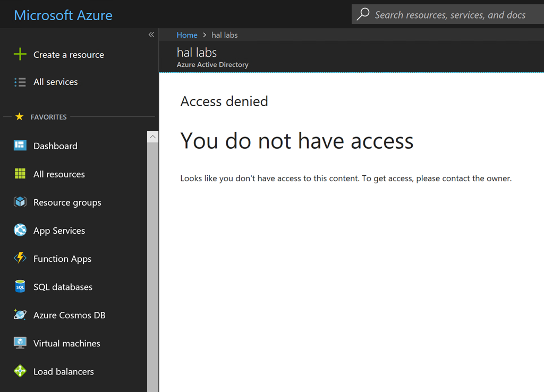Click the green plus Create a resource icon
This screenshot has width=544, height=392.
point(20,54)
